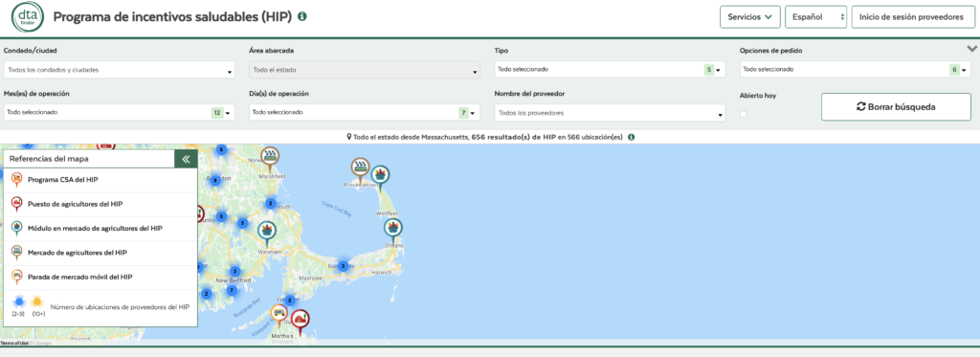980x357 pixels.
Task: Open the Nombre del proveedor dropdown
Action: 610,113
